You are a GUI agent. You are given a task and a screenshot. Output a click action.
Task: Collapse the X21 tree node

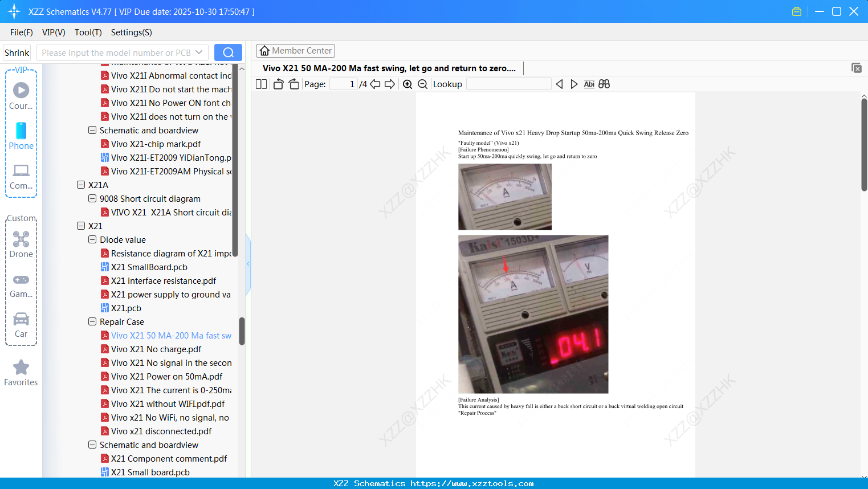(81, 226)
